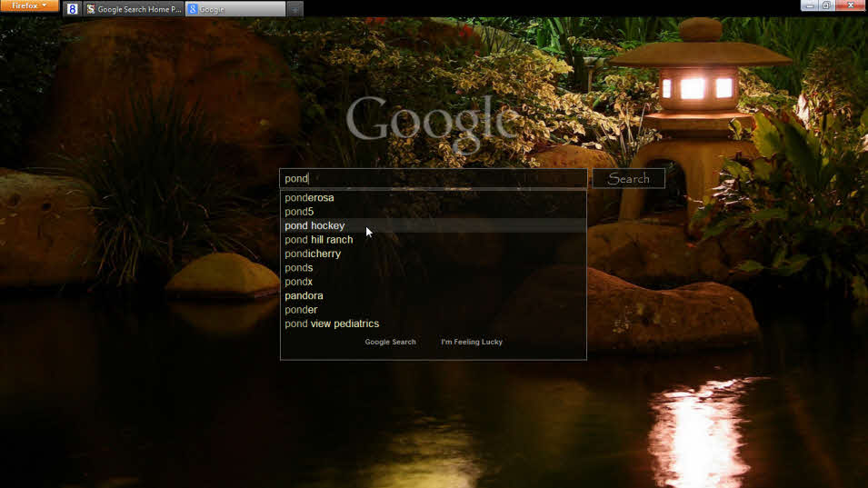
Task: Choose the pond5 suggestion
Action: point(433,212)
